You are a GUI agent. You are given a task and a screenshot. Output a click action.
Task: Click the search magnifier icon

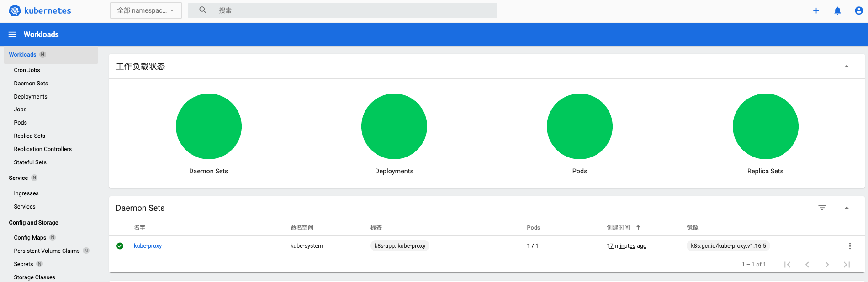[203, 10]
